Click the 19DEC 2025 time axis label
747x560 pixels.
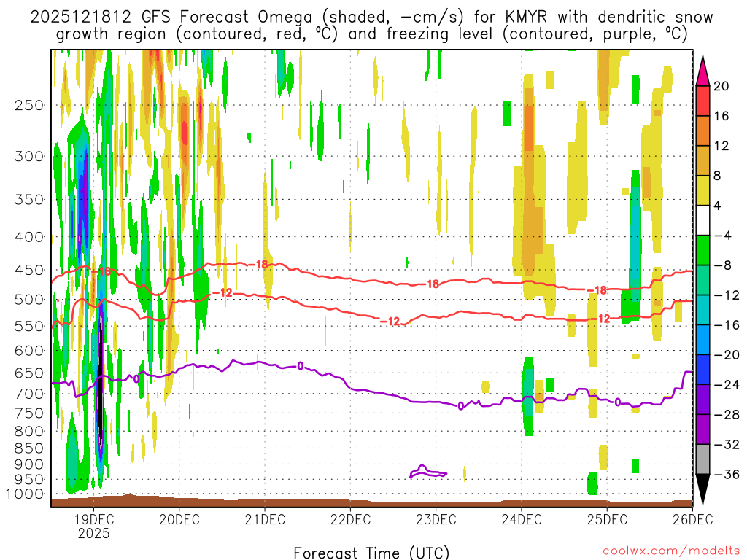(93, 526)
